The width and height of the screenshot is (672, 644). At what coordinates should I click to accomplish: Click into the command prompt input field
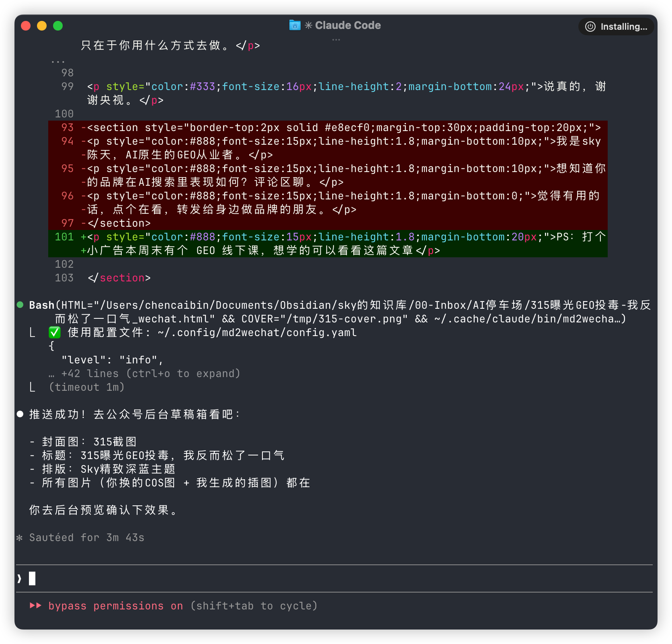[x=322, y=578]
